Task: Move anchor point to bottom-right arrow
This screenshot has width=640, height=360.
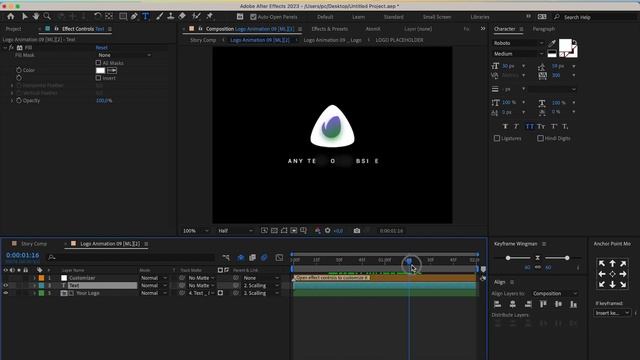Action: click(x=623, y=284)
